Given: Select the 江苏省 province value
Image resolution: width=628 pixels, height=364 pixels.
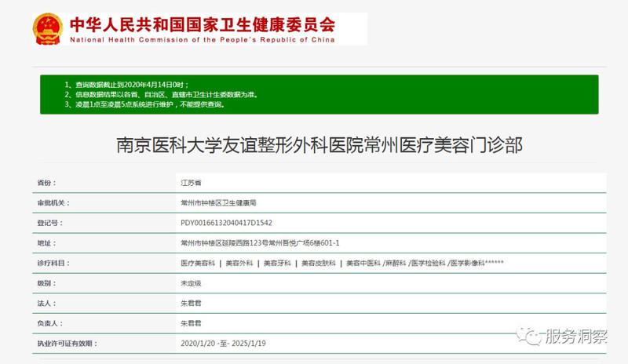Looking at the screenshot, I should [x=191, y=182].
